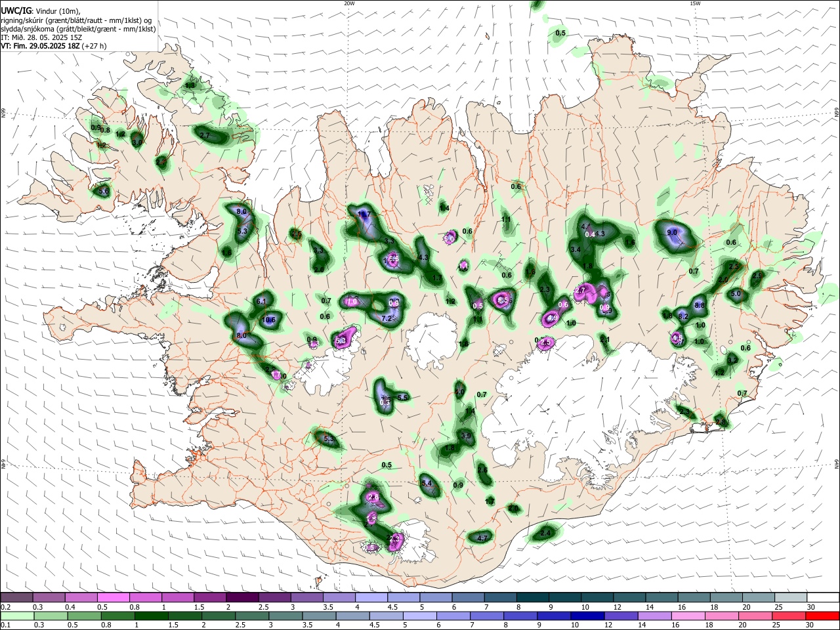
Task: Click the dark teal 8 snow legend swatch
Action: [x=533, y=598]
